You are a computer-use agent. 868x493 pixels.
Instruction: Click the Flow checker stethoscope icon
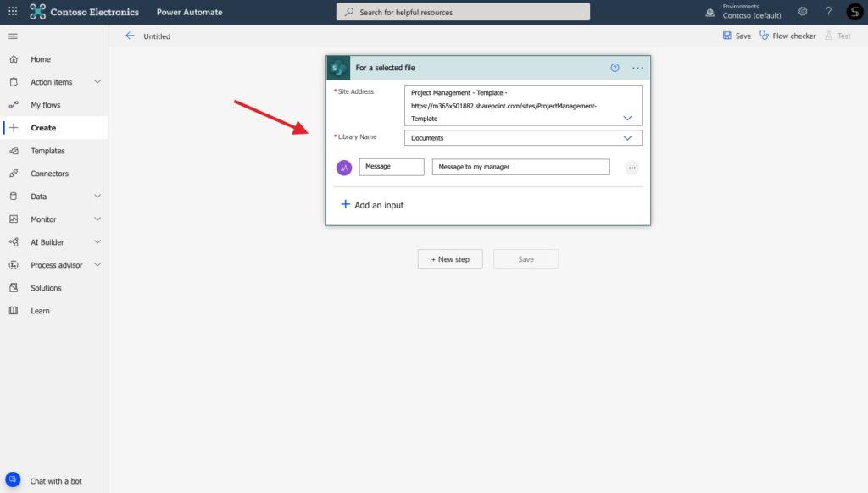(x=764, y=36)
